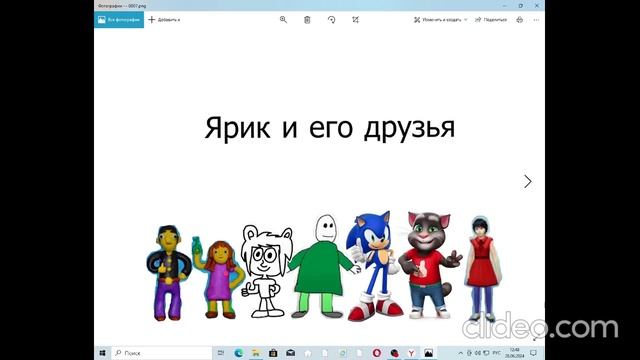Launch Opera browser from the taskbar
The height and width of the screenshot is (360, 640).
pos(377,353)
